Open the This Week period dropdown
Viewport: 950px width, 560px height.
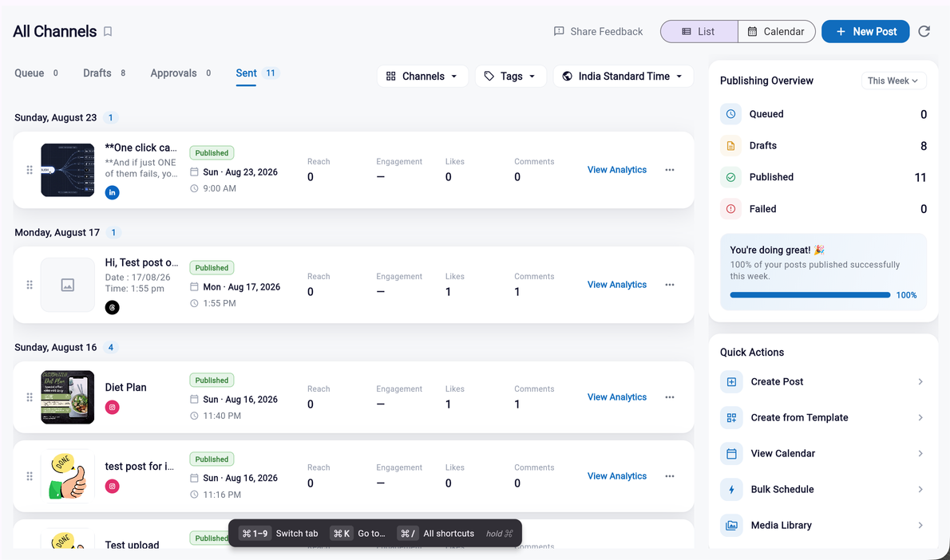click(893, 81)
